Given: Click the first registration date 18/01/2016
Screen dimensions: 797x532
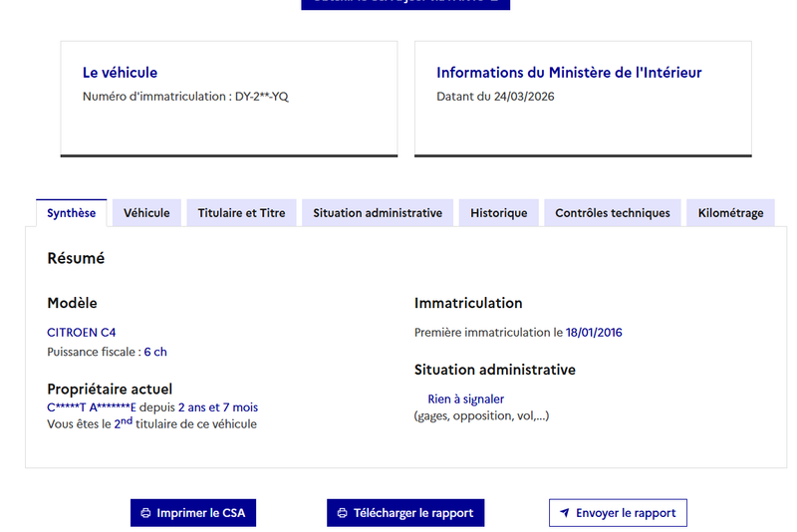Looking at the screenshot, I should 594,333.
